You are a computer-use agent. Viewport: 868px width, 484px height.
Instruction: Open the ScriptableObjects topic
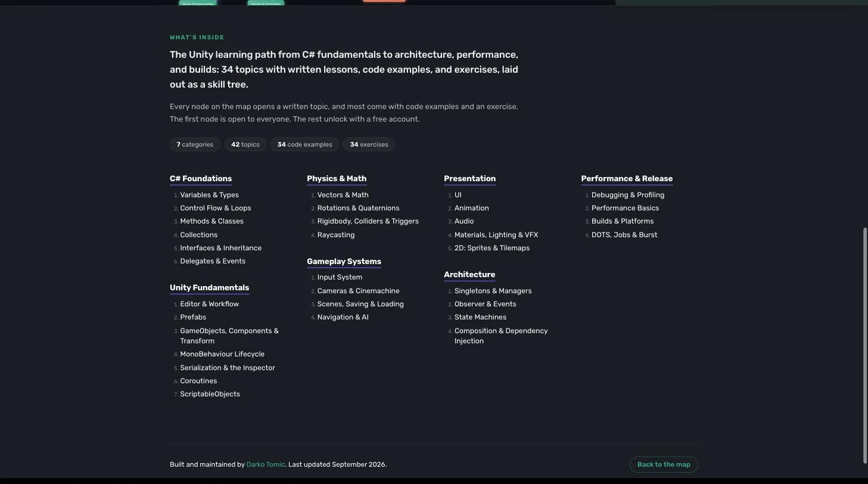[210, 394]
